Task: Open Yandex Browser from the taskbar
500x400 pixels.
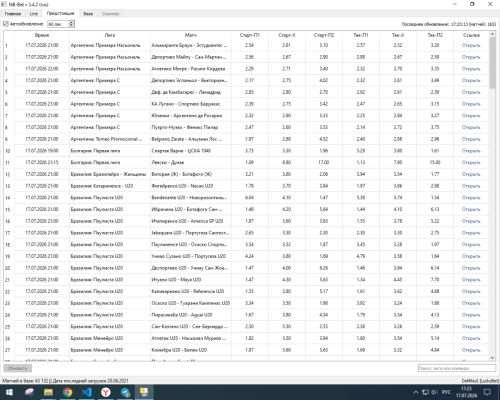Action: (106, 392)
